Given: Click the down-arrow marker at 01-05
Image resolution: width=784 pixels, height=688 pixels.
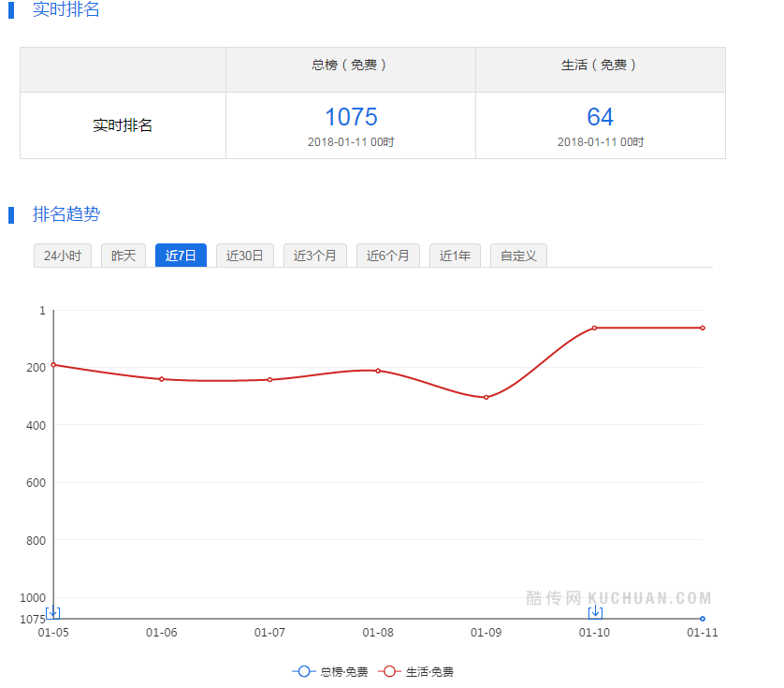Looking at the screenshot, I should pos(53,612).
